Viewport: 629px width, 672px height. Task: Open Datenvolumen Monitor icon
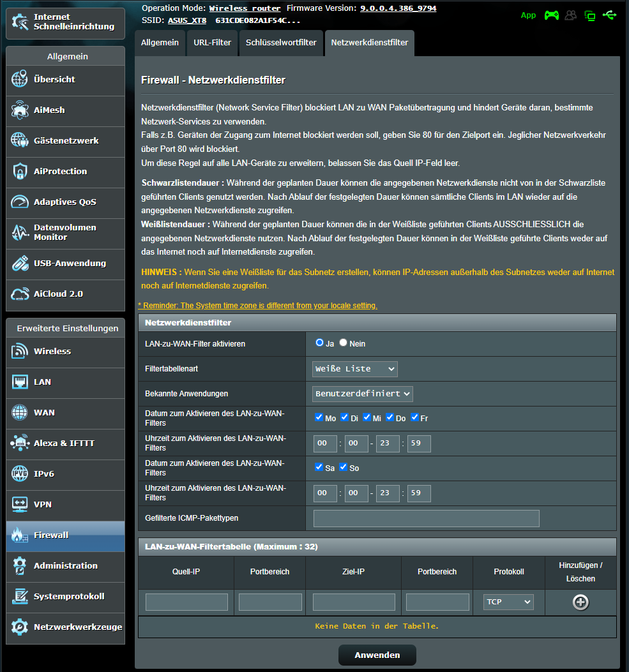(20, 232)
